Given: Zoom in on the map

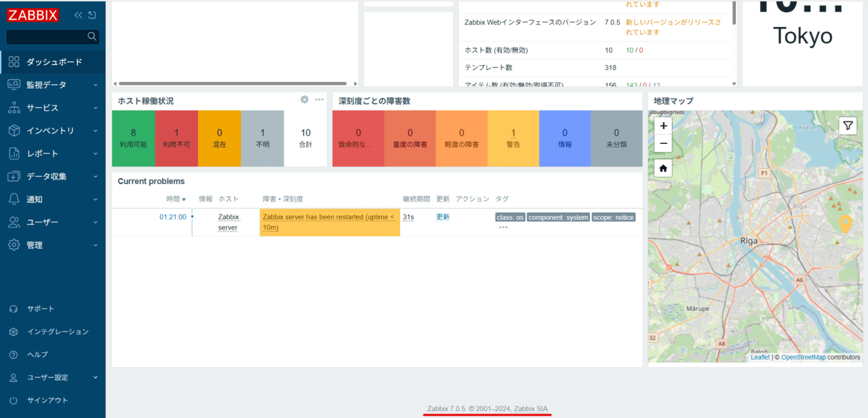Looking at the screenshot, I should pos(663,126).
